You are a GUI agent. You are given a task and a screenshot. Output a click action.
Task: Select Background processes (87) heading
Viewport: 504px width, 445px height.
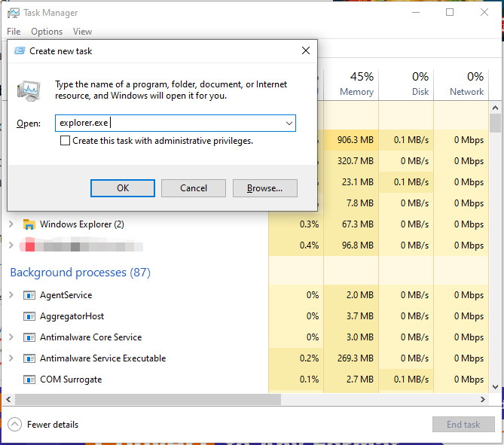click(x=80, y=273)
